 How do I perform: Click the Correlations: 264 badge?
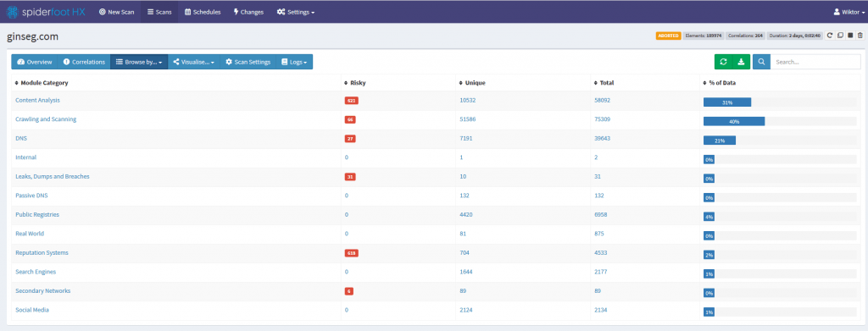pyautogui.click(x=746, y=36)
